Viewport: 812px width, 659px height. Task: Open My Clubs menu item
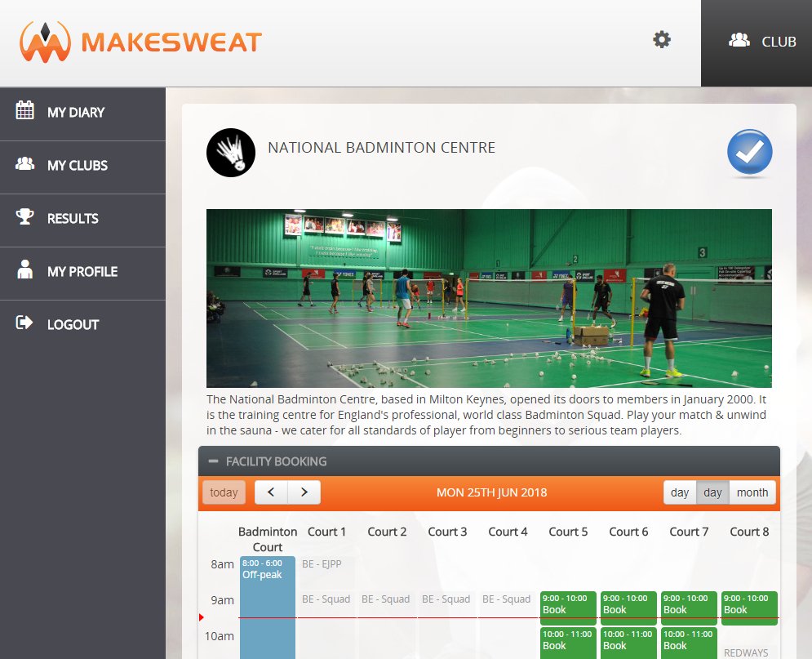tap(83, 167)
